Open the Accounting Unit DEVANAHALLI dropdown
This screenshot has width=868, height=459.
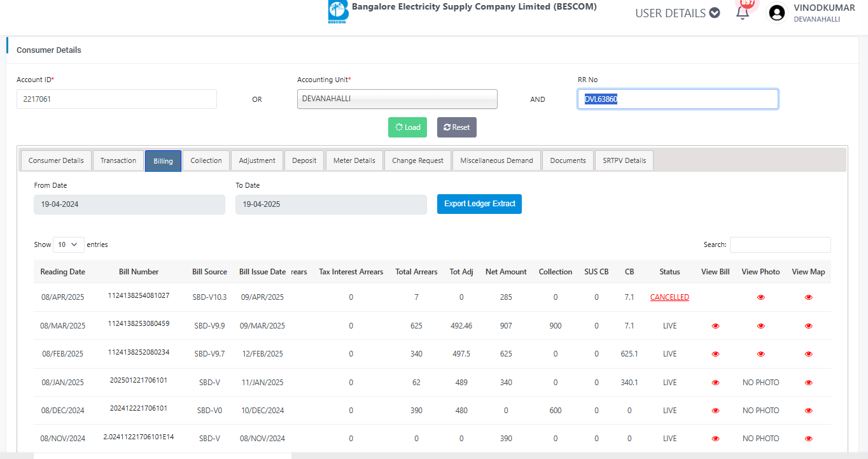[397, 99]
